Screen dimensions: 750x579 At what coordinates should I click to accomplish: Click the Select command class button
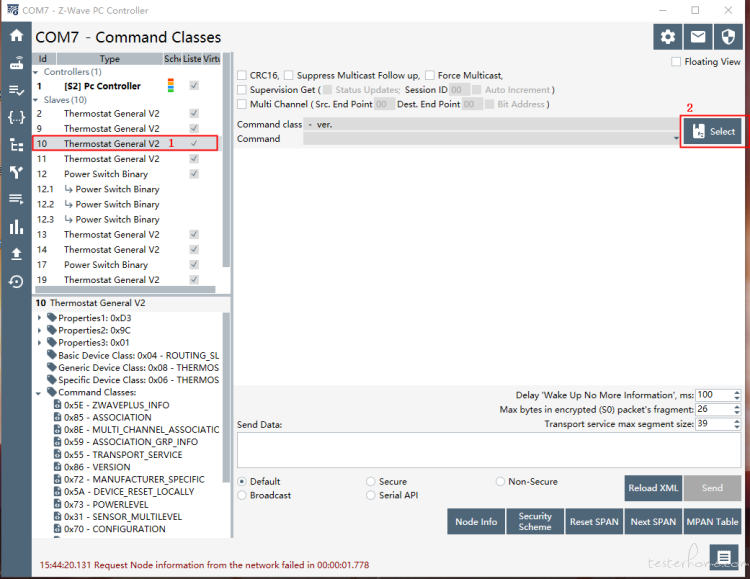point(712,131)
